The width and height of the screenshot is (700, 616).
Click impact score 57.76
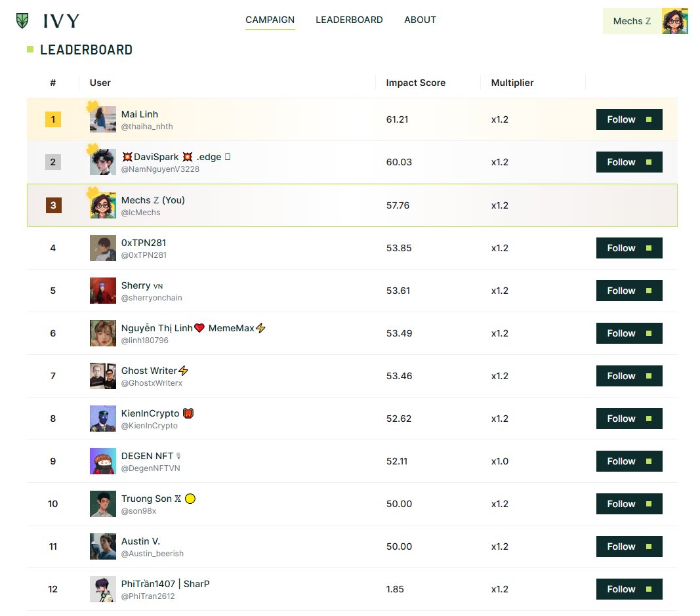(398, 205)
